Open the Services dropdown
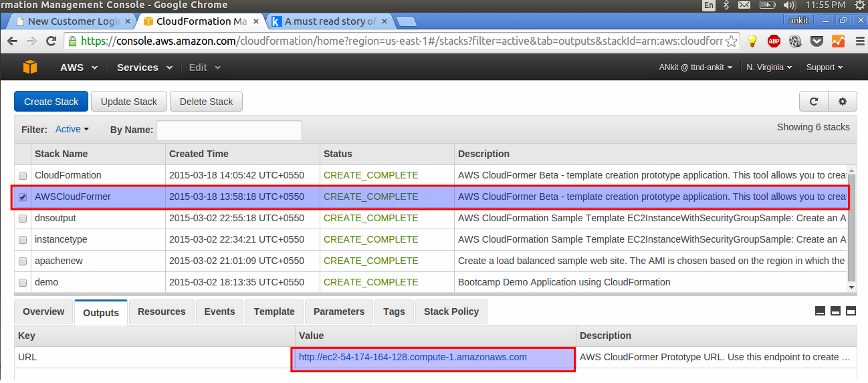The image size is (868, 383). coord(144,68)
